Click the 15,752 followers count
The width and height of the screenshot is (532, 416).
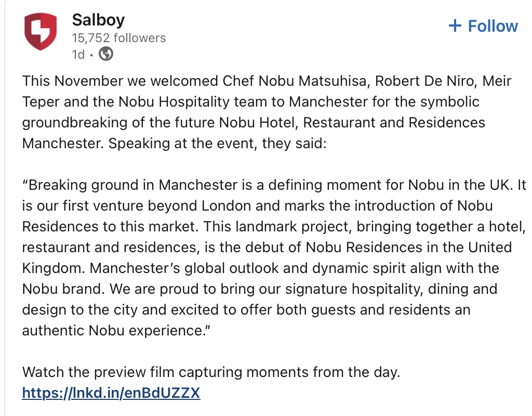pyautogui.click(x=118, y=38)
